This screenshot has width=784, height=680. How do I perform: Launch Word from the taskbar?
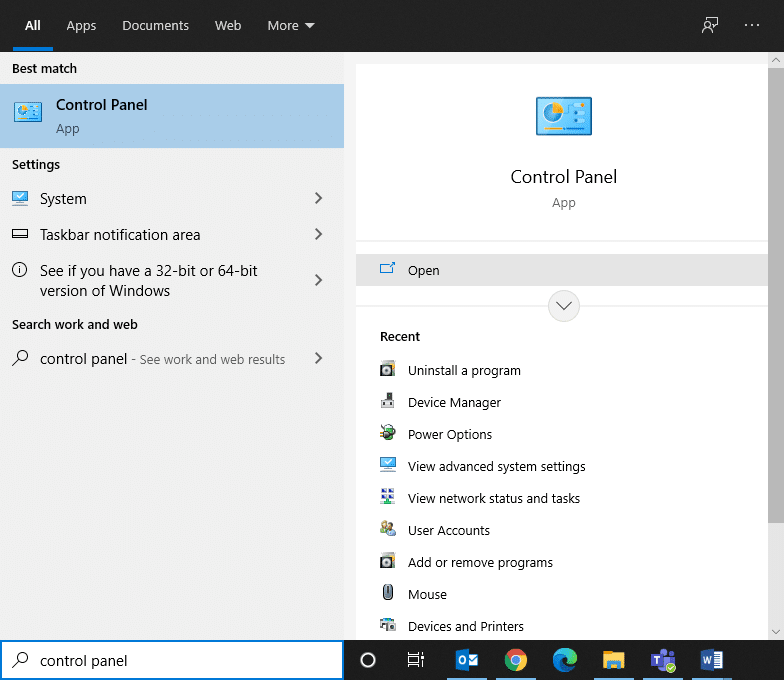(x=712, y=660)
